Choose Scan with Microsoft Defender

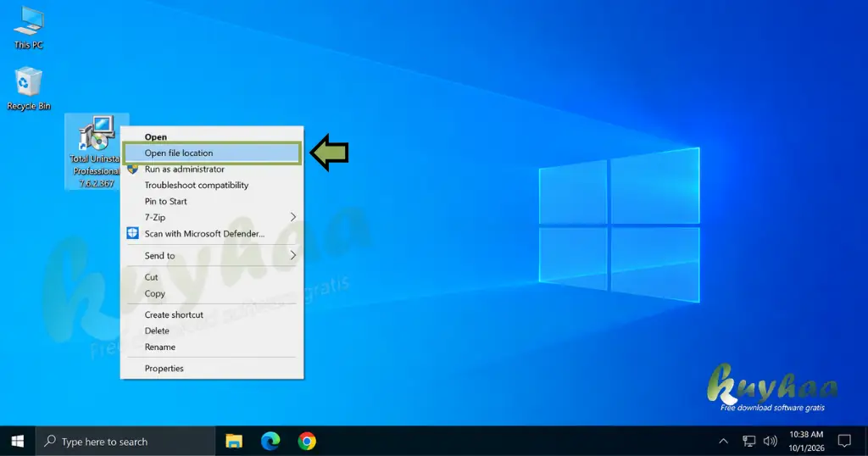pos(212,234)
